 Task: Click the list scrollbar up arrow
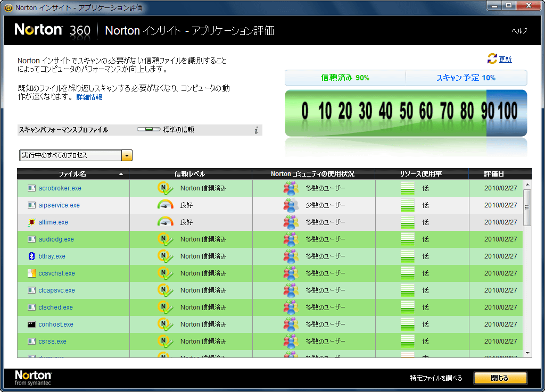(x=527, y=185)
